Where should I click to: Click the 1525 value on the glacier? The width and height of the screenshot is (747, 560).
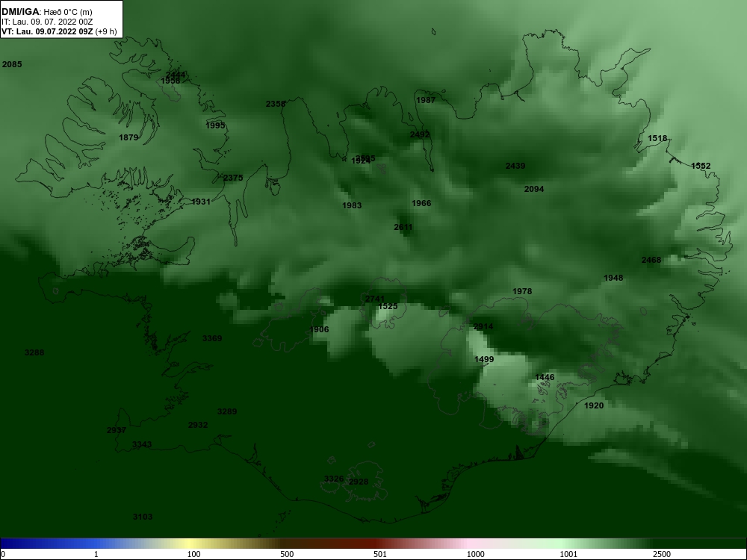388,307
